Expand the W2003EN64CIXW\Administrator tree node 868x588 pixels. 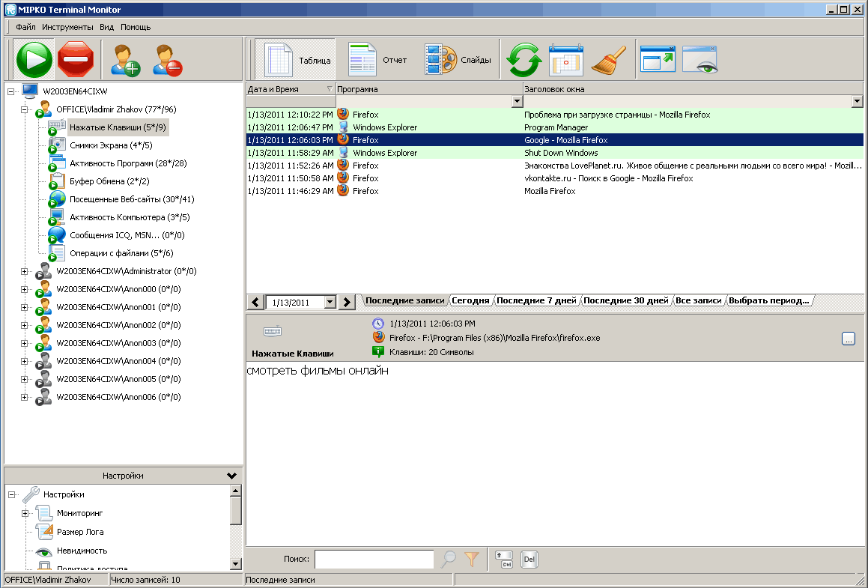coord(25,271)
